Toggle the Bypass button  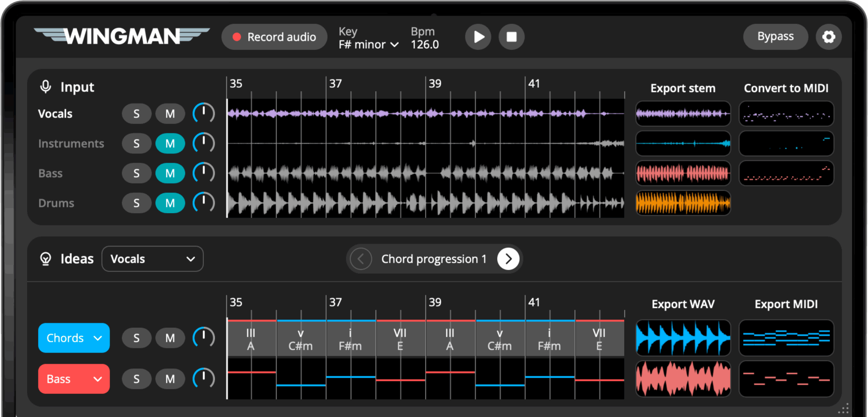click(775, 37)
